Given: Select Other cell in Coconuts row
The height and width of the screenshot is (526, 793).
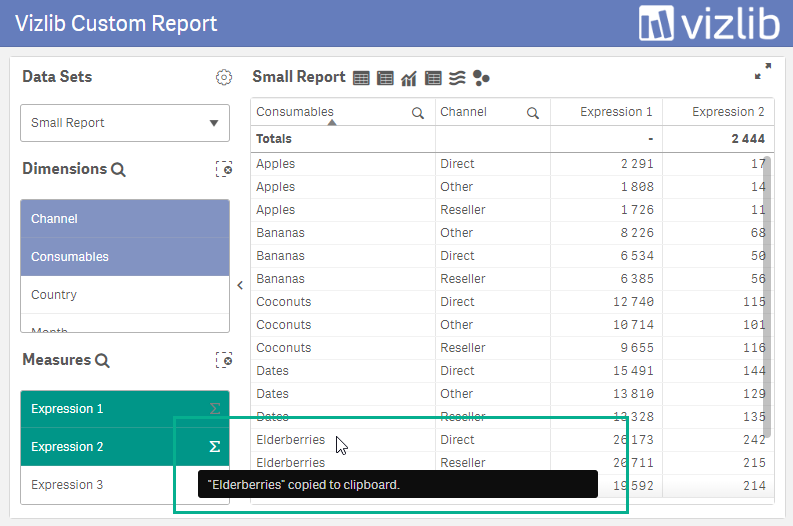Looking at the screenshot, I should pos(493,325).
